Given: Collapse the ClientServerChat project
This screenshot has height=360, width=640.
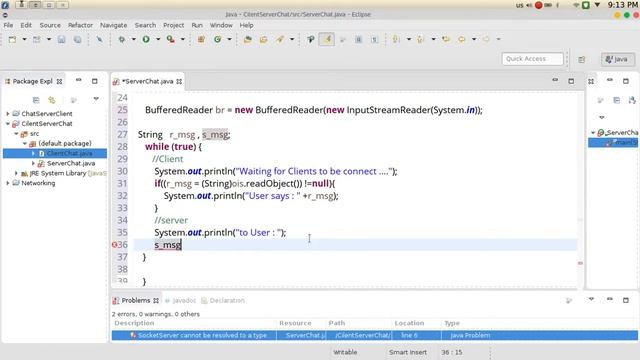Looking at the screenshot, I should click(x=8, y=124).
